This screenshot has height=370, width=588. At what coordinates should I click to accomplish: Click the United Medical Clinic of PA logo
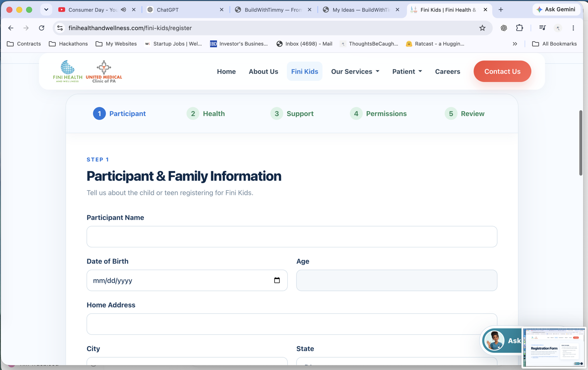point(104,71)
